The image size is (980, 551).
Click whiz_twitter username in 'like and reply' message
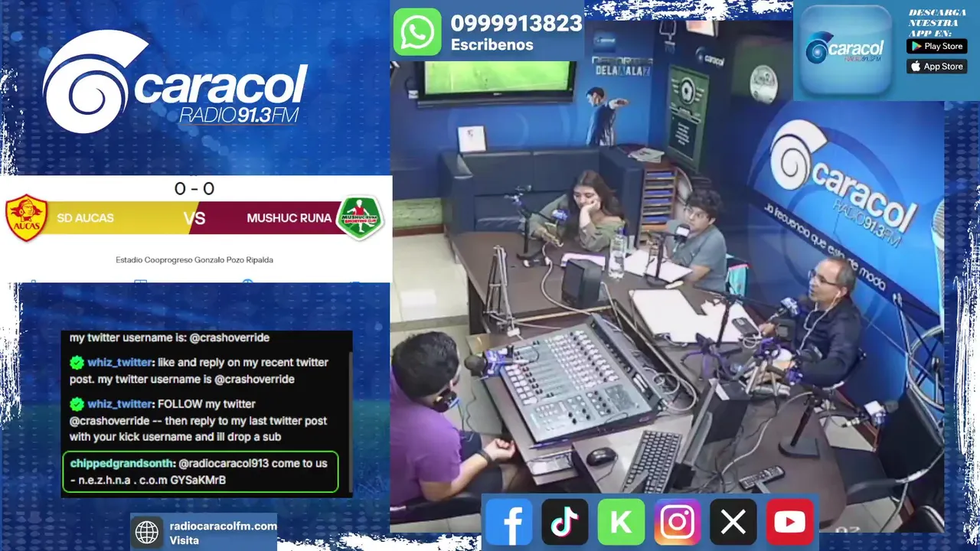120,363
